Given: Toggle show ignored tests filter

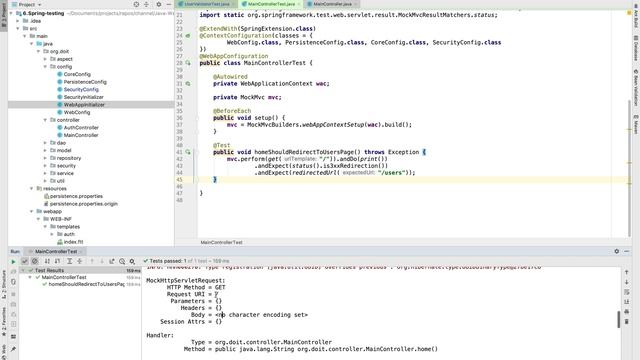Looking at the screenshot, I should point(35,261).
